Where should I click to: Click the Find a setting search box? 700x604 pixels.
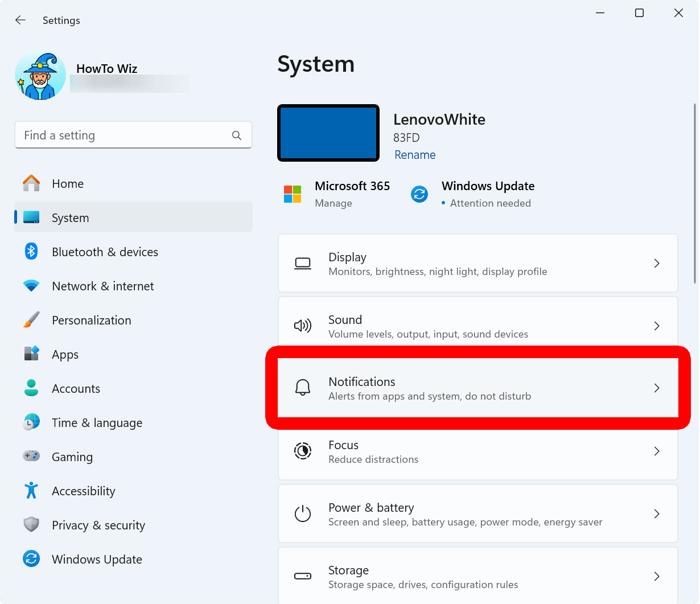125,135
